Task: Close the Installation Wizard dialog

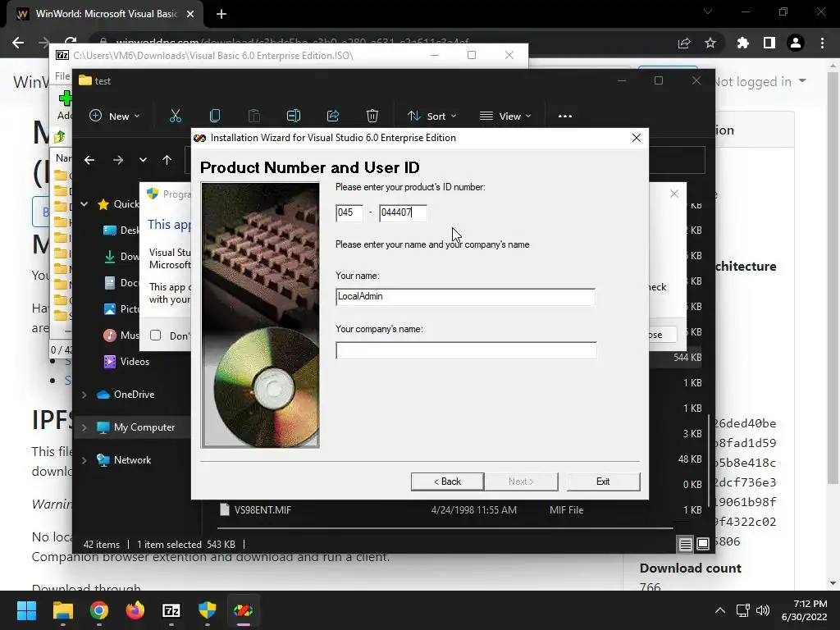Action: (637, 138)
